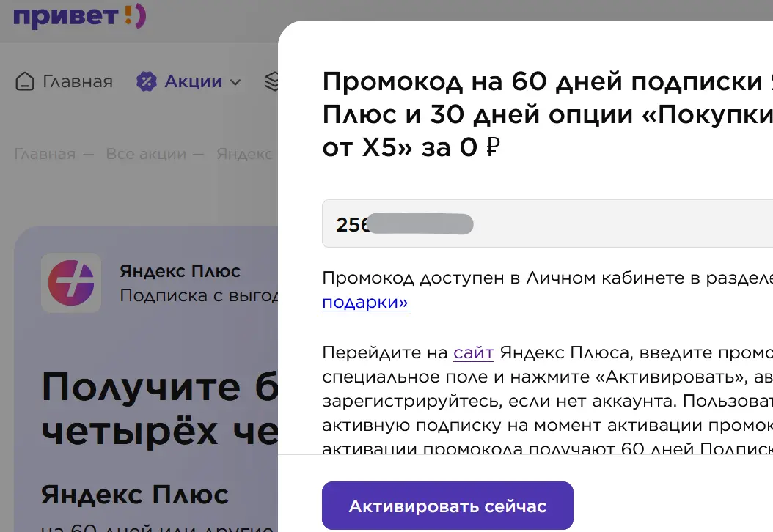The height and width of the screenshot is (532, 773).
Task: Click the Промокод на 60 дней heading
Action: [x=547, y=114]
